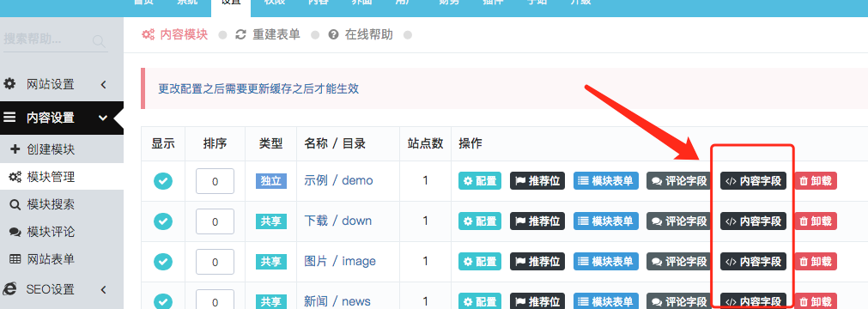Toggle display checkmark for 下载 / down row
Screen dimensions: 868x309
pos(163,221)
